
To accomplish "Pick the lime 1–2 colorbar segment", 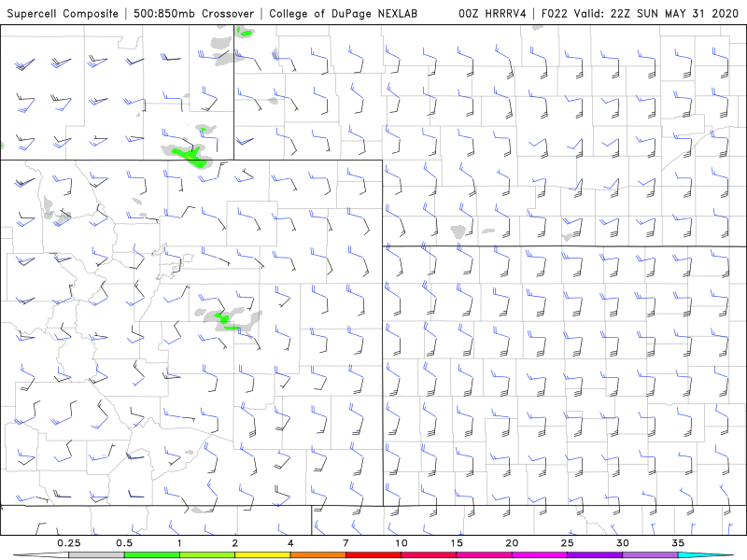I will [207, 555].
